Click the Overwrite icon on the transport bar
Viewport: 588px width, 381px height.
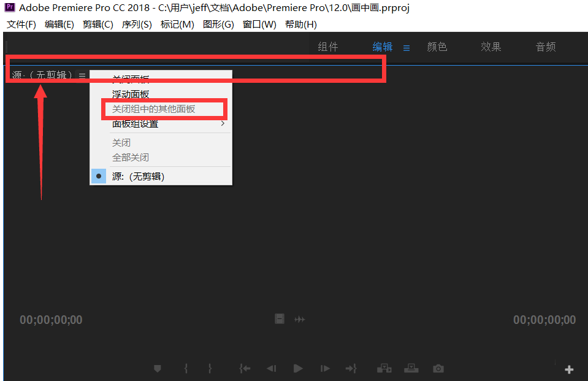pos(411,368)
